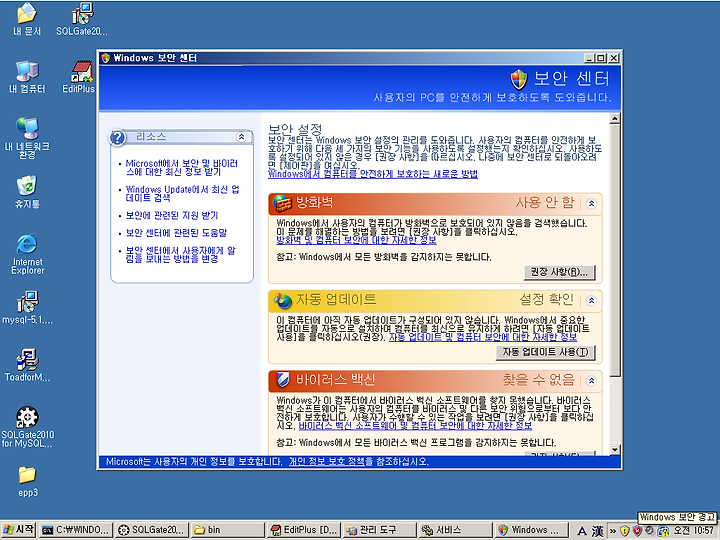Switch to Windows 보안 센터 taskbar button
Image resolution: width=720 pixels, height=540 pixels.
click(531, 530)
